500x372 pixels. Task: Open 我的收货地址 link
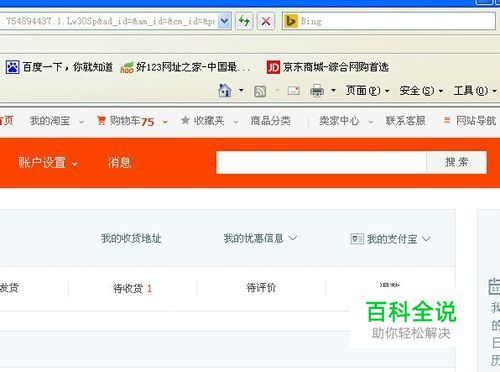pos(131,238)
